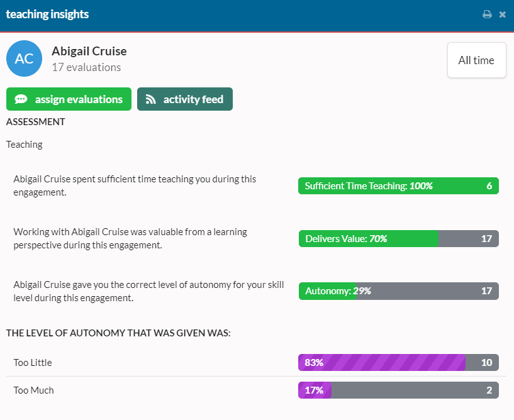Click the print icon in the header
This screenshot has height=420, width=514.
click(x=487, y=13)
